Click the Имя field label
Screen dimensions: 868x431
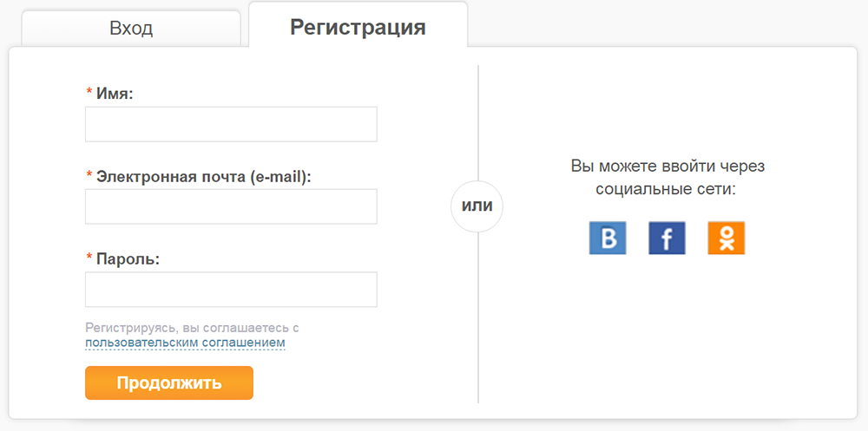tap(115, 93)
